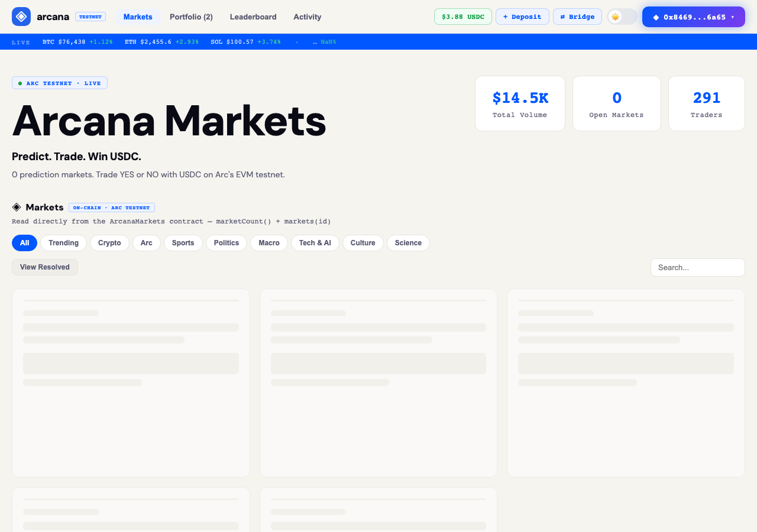The width and height of the screenshot is (757, 532).
Task: Click the SOL $100.57 ticker entry
Action: pyautogui.click(x=245, y=42)
